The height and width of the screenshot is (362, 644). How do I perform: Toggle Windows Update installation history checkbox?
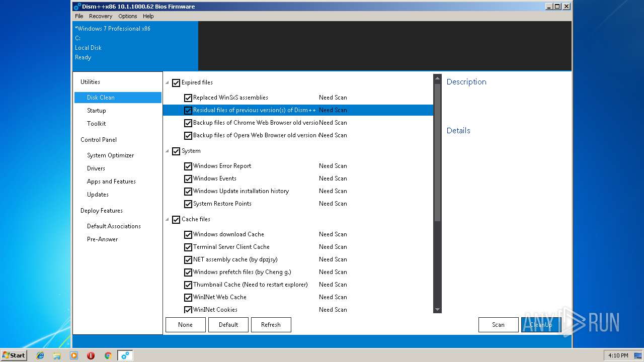click(x=188, y=191)
